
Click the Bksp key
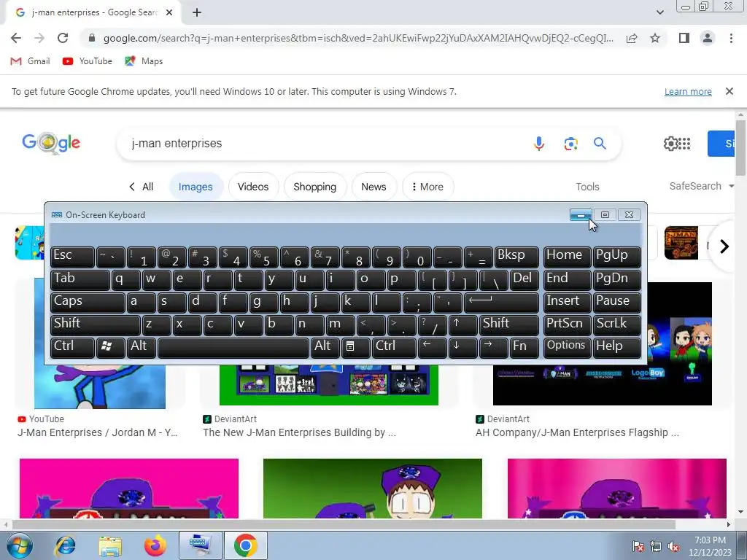(x=516, y=257)
